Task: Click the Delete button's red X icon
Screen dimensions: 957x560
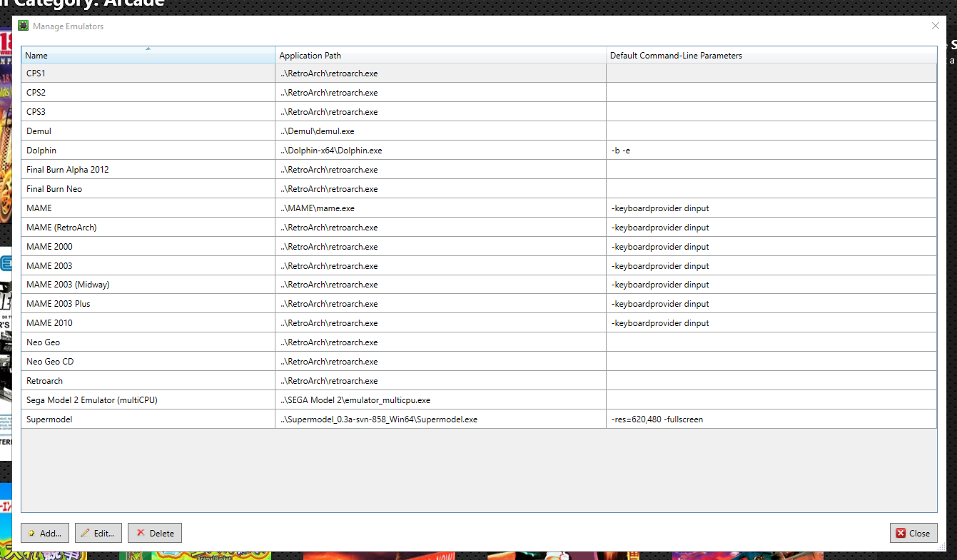Action: (141, 533)
